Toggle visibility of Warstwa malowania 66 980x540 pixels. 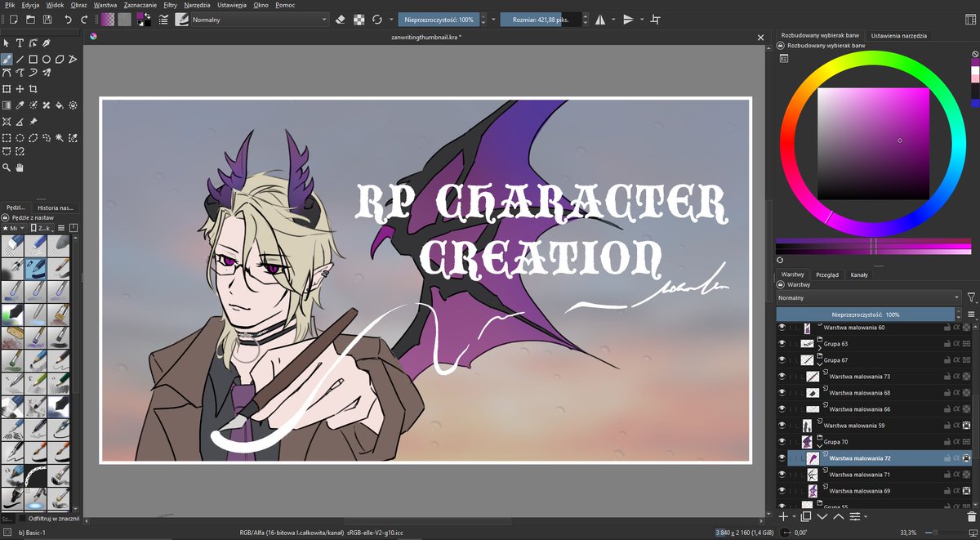(782, 409)
